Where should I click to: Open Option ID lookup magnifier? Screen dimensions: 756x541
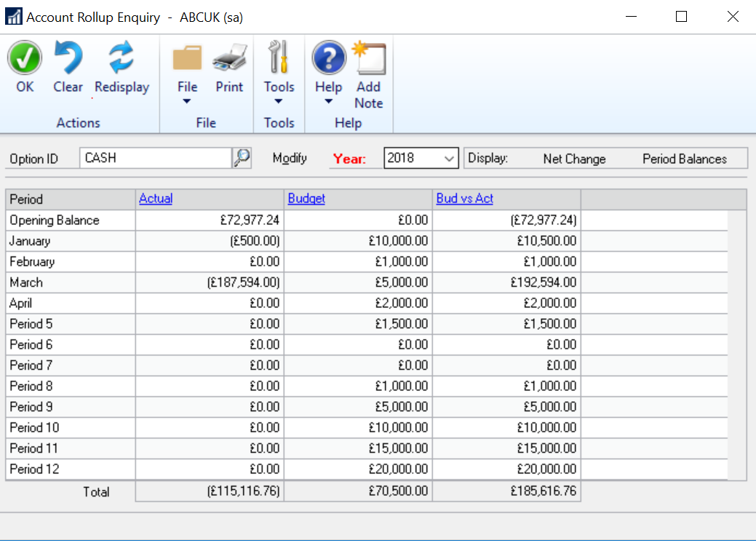pyautogui.click(x=242, y=158)
